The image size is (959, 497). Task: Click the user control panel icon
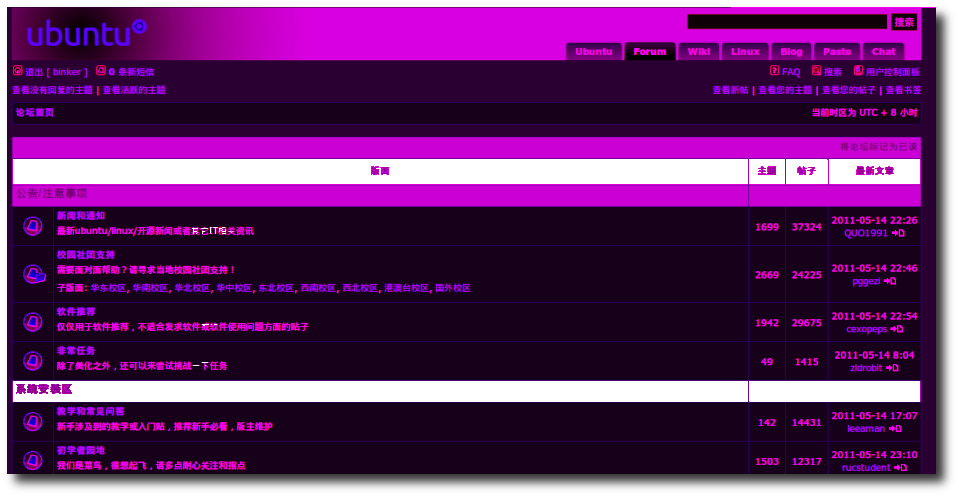(x=858, y=71)
